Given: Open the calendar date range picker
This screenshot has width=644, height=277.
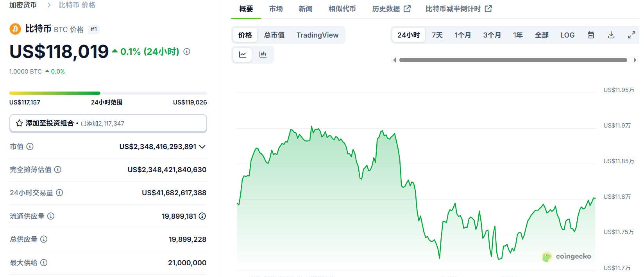Looking at the screenshot, I should tap(591, 35).
